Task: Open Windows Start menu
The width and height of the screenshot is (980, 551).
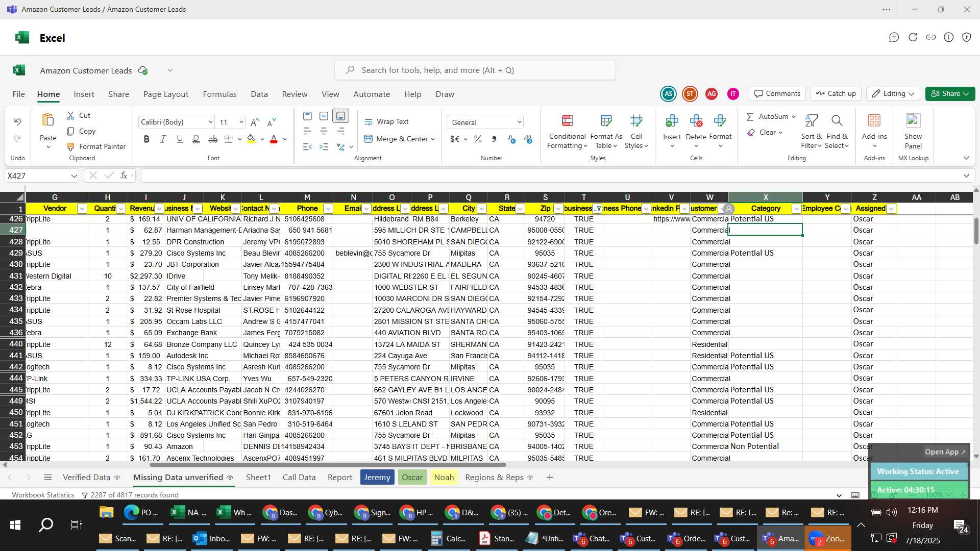Action: [15, 525]
